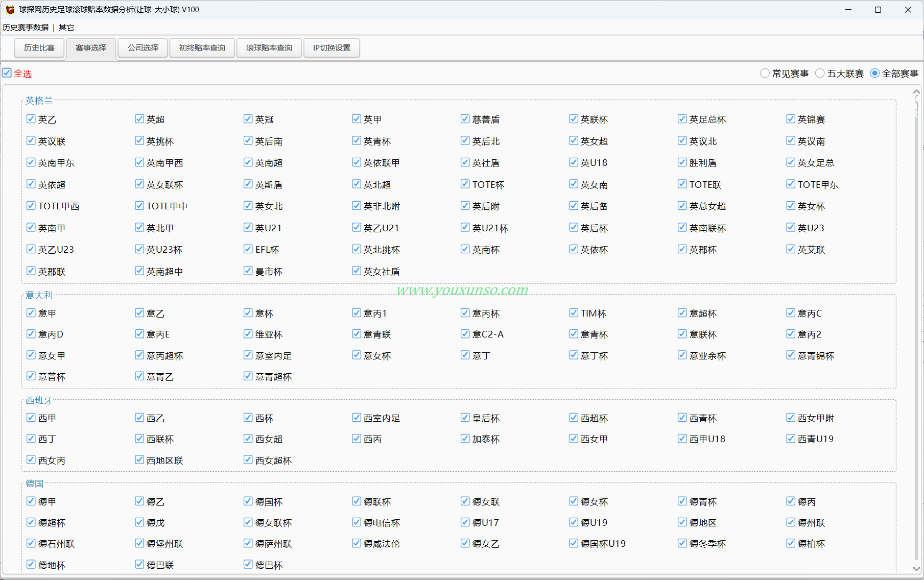Toggle the 慈善盾 checkbox

pyautogui.click(x=465, y=119)
